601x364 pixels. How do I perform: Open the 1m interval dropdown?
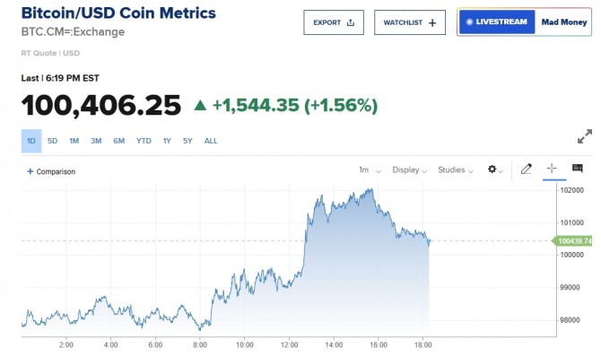coord(370,169)
